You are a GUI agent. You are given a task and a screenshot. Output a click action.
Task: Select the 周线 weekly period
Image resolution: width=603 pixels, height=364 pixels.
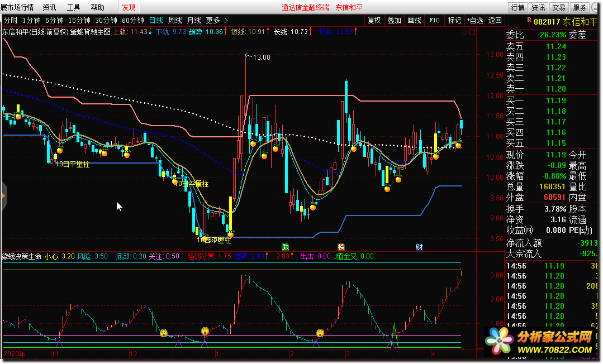click(x=175, y=20)
